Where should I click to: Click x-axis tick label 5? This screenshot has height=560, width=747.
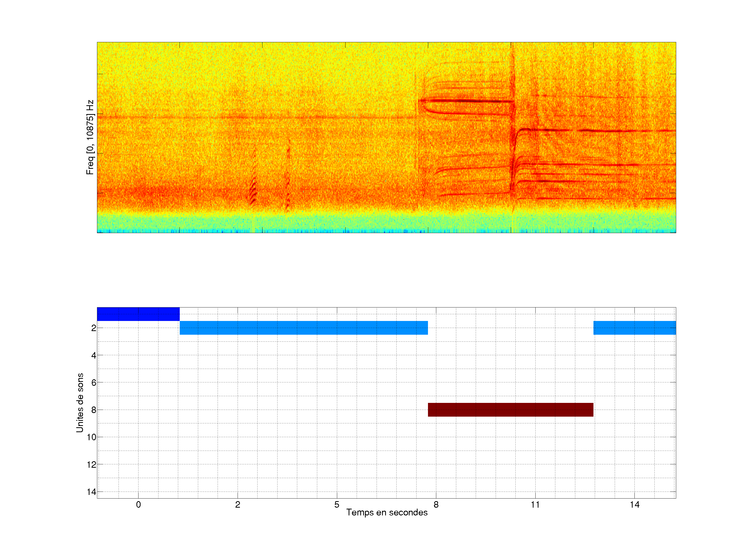[x=337, y=505]
